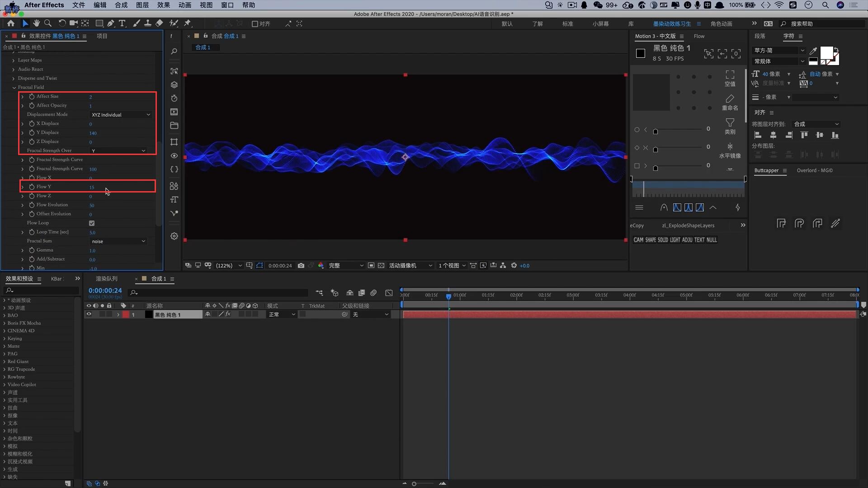Open the 活动摄像机 camera dropdown
Image resolution: width=868 pixels, height=488 pixels.
pos(410,266)
